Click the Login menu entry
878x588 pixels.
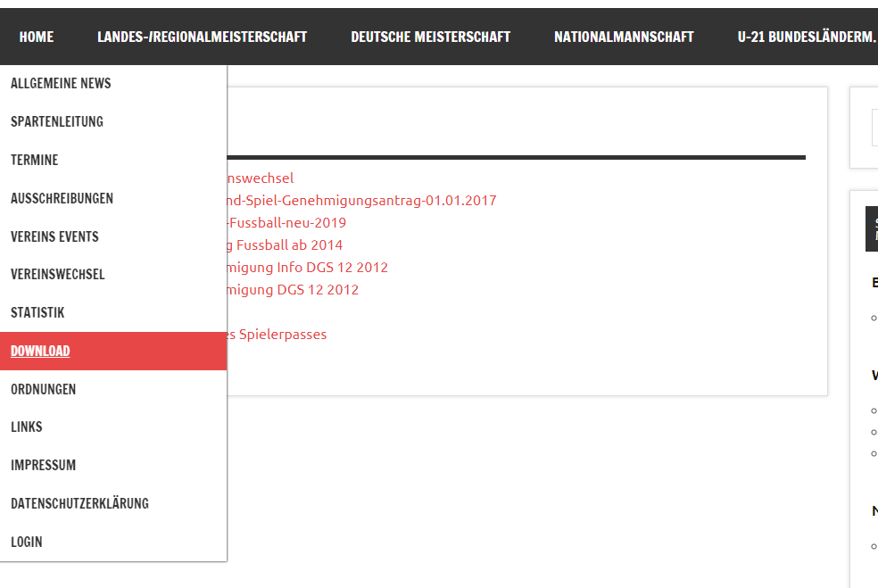click(x=27, y=542)
